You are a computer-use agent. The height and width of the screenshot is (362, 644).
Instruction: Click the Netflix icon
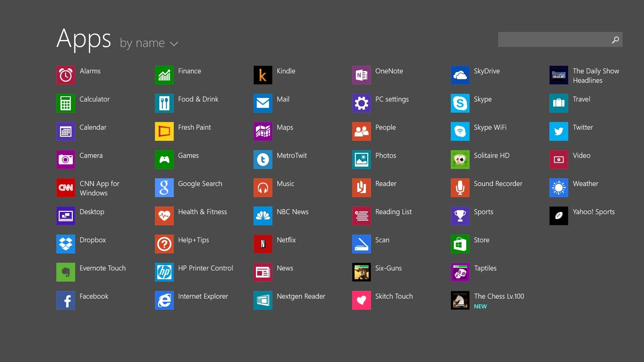[263, 244]
